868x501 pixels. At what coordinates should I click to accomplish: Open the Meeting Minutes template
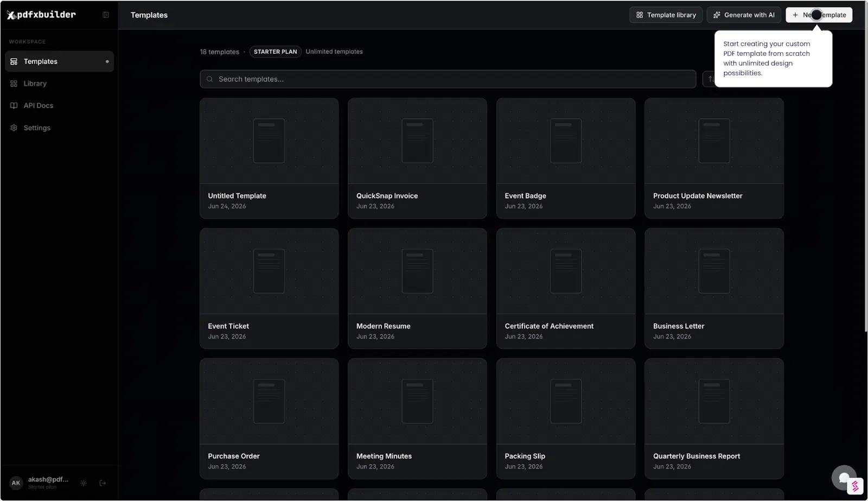point(417,418)
